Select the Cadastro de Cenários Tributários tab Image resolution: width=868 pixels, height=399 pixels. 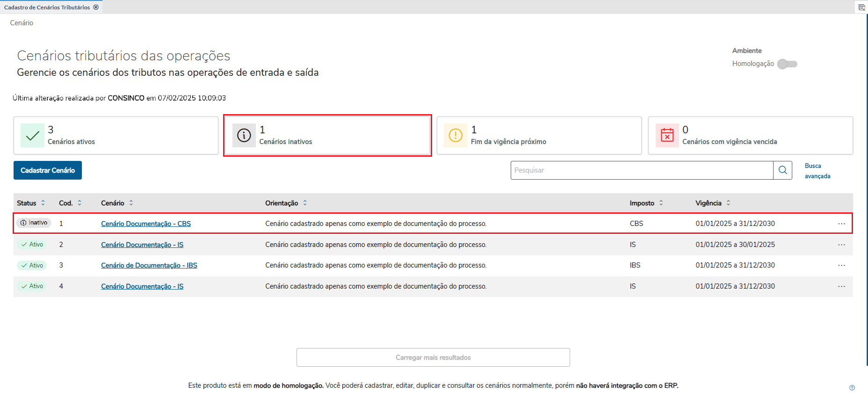pos(47,7)
